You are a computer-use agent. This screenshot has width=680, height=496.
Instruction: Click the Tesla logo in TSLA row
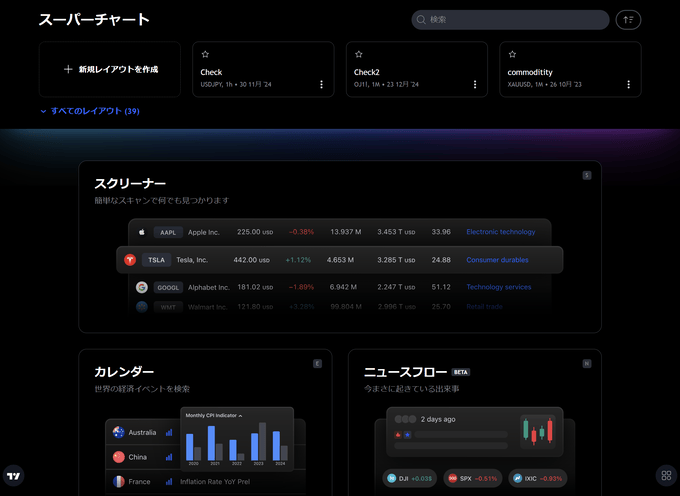click(130, 260)
